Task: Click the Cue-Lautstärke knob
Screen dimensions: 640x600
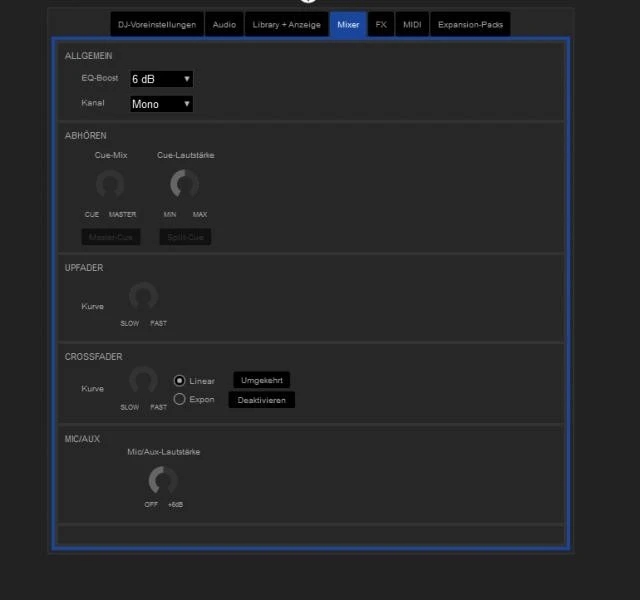Action: (x=184, y=184)
